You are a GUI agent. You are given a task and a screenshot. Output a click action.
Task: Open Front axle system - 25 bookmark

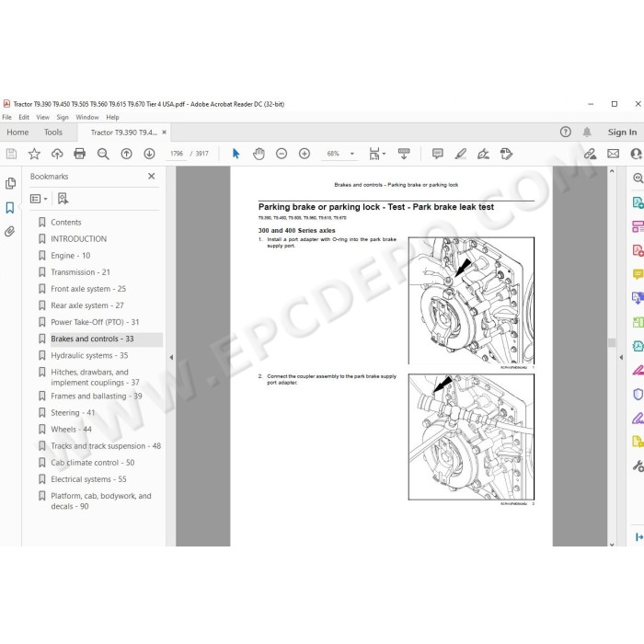(88, 289)
